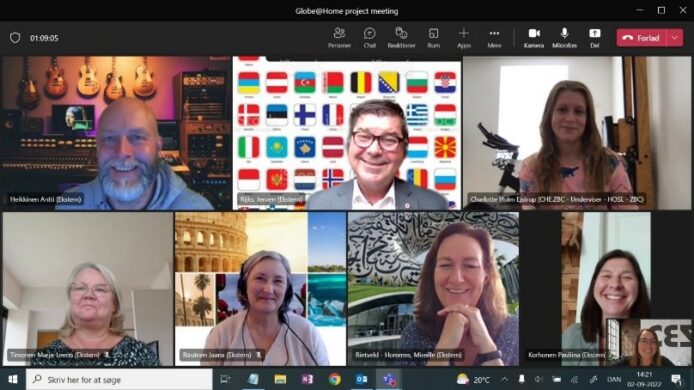Open the meeting Chat panel
694x390 pixels.
coord(370,38)
